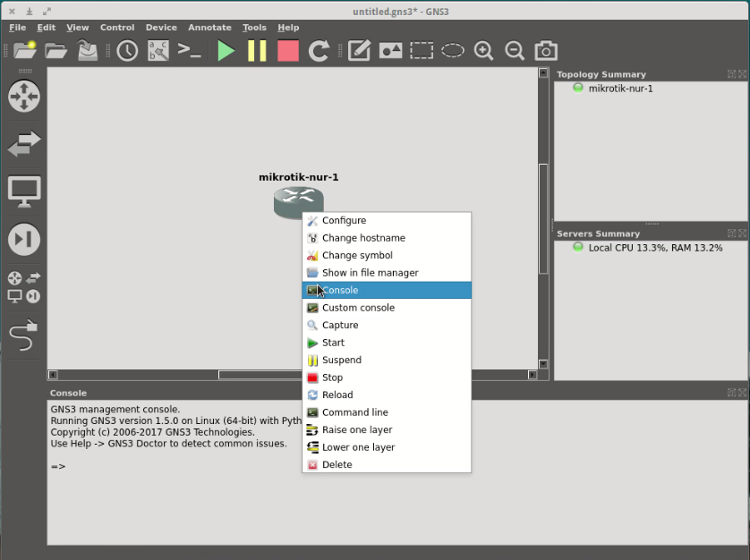
Task: Open the Control menu
Action: pos(117,27)
